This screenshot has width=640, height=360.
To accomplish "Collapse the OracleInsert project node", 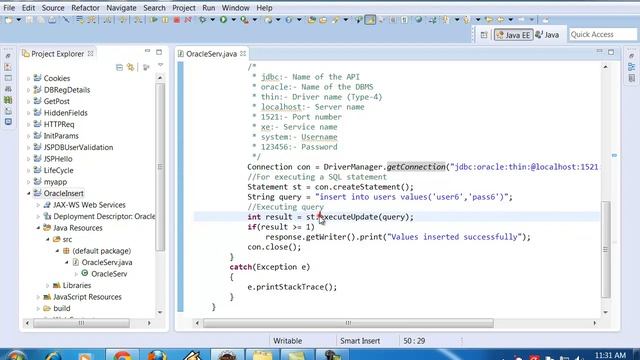I will pos(29,193).
